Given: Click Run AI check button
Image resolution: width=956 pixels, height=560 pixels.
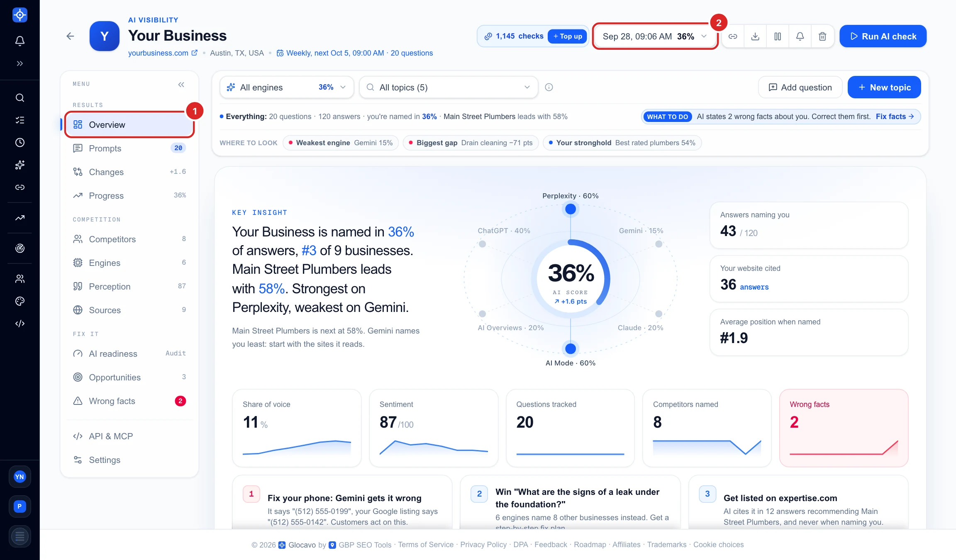Looking at the screenshot, I should point(883,37).
